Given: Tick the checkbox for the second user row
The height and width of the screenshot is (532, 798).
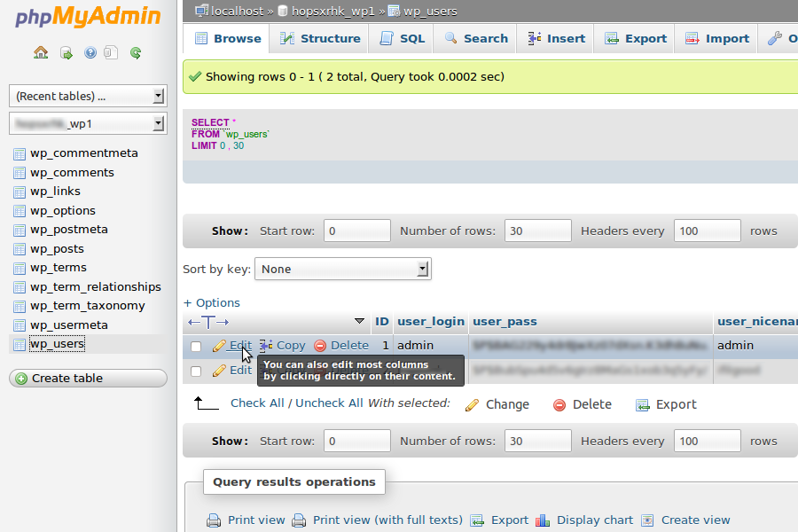Looking at the screenshot, I should coord(196,372).
